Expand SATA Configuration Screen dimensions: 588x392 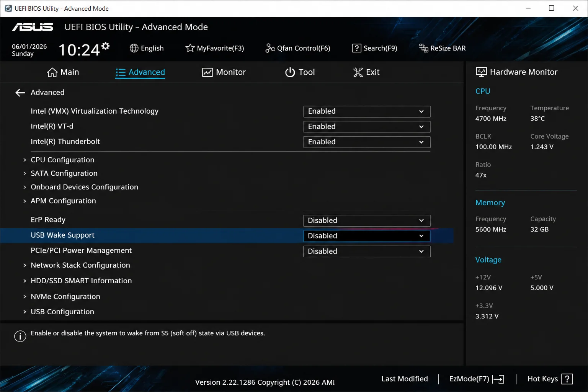pyautogui.click(x=64, y=173)
